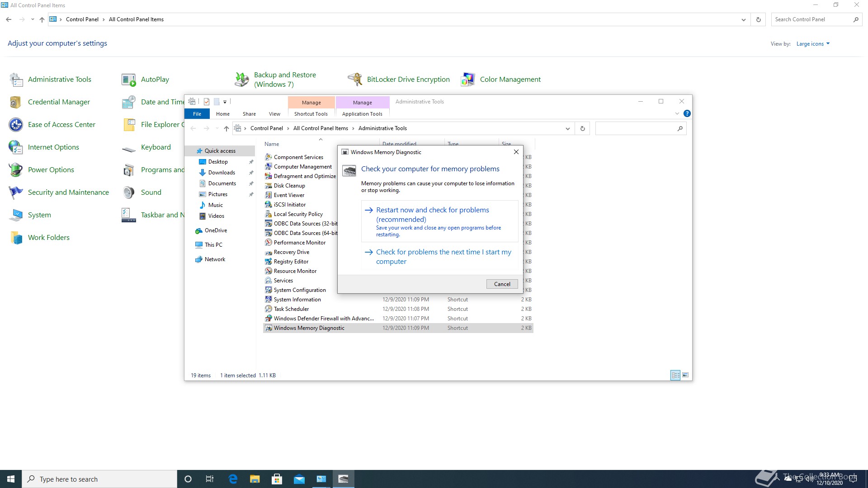868x488 pixels.
Task: Open Mail app from the taskbar
Action: tap(299, 479)
